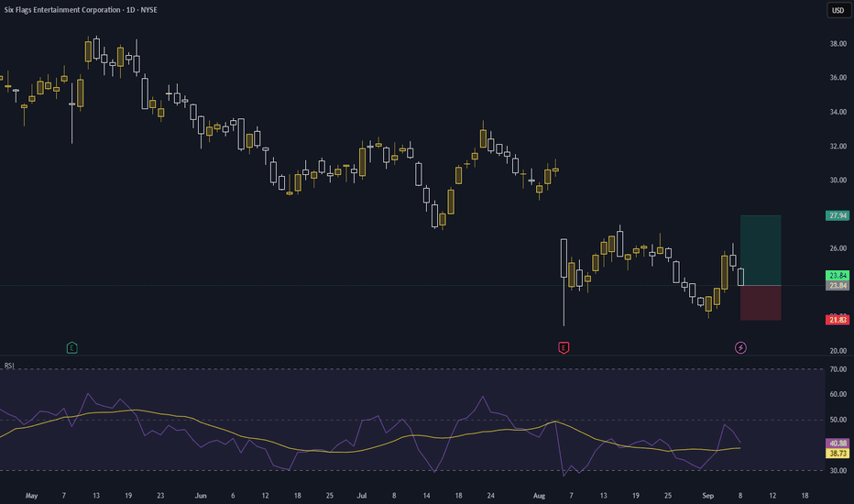Click the Six Flags Entertainment Corporation title
The width and height of the screenshot is (854, 504).
62,10
